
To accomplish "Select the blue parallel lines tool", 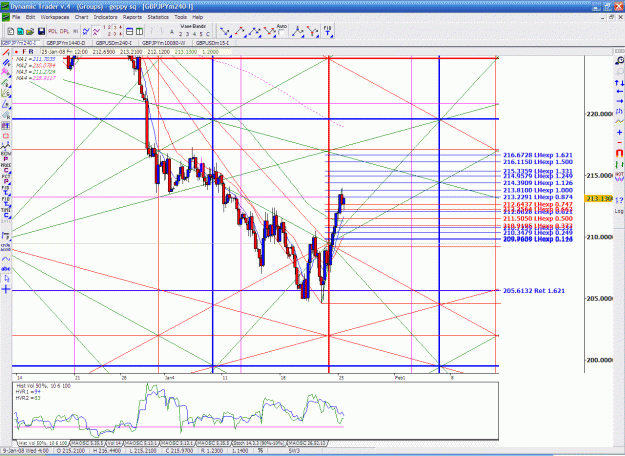I will (6, 62).
